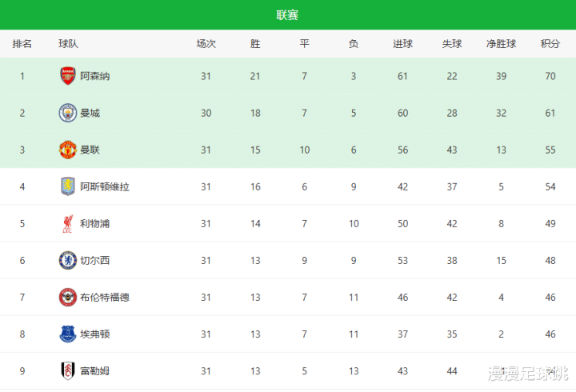Open the 阿森纳 team link
The image size is (576, 392).
coord(95,76)
